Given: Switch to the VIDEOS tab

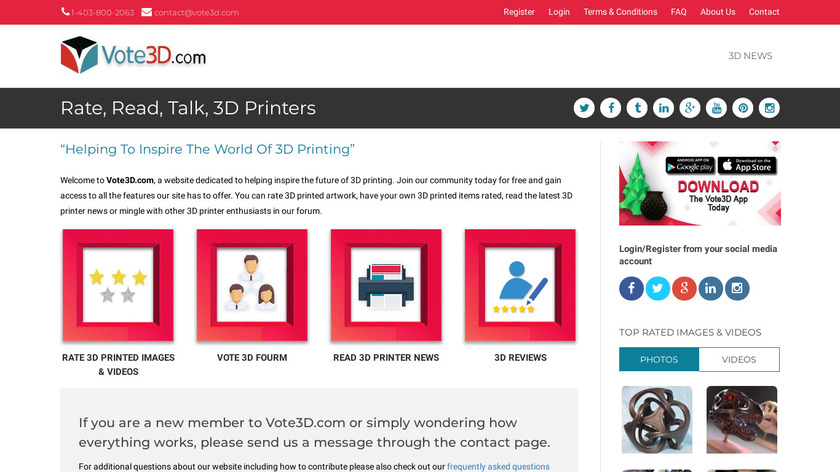Looking at the screenshot, I should point(739,359).
